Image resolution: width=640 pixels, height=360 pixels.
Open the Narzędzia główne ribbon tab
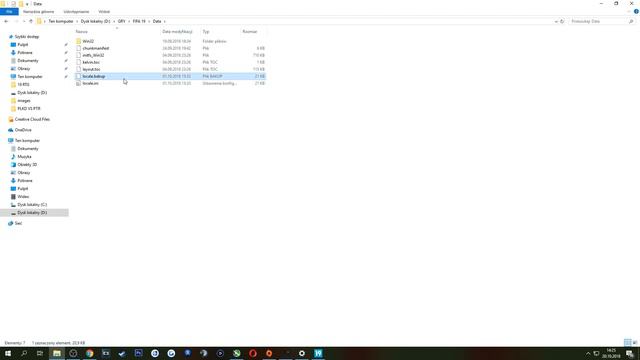click(38, 11)
